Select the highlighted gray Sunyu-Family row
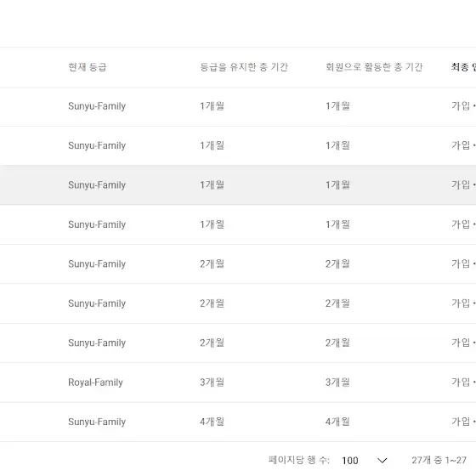This screenshot has height=476, width=476. pyautogui.click(x=238, y=185)
